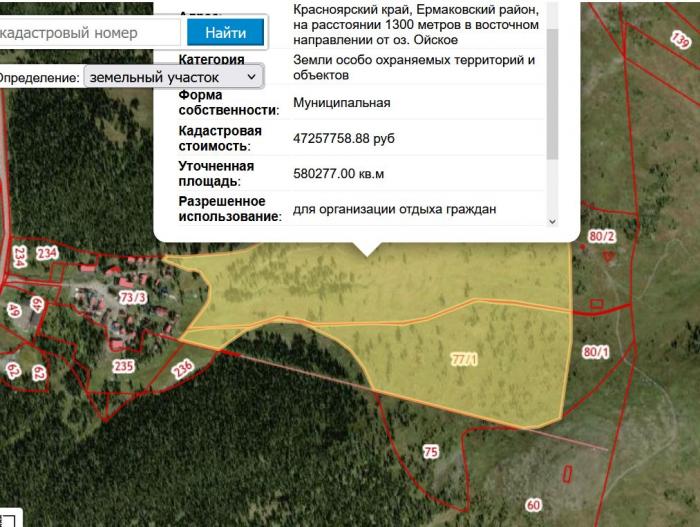Image resolution: width=700 pixels, height=527 pixels.
Task: Select parcel 73/3 in the settlement
Action: tap(132, 297)
